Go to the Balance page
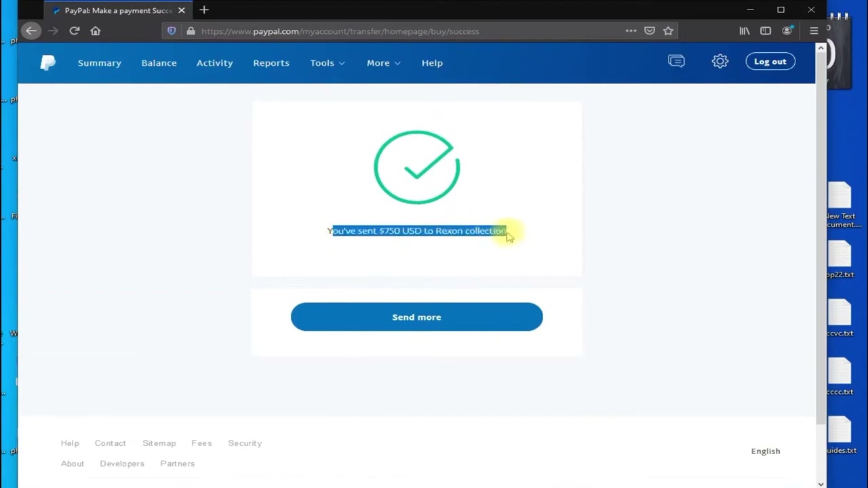The image size is (868, 488). [x=159, y=63]
